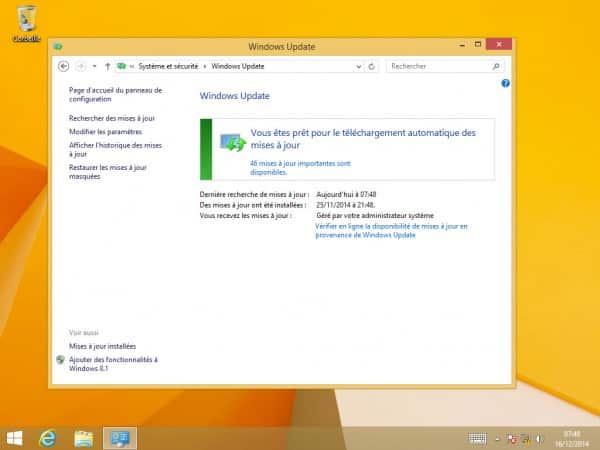Open 'Mises à jour installées' link
The width and height of the screenshot is (600, 450).
pyautogui.click(x=102, y=346)
